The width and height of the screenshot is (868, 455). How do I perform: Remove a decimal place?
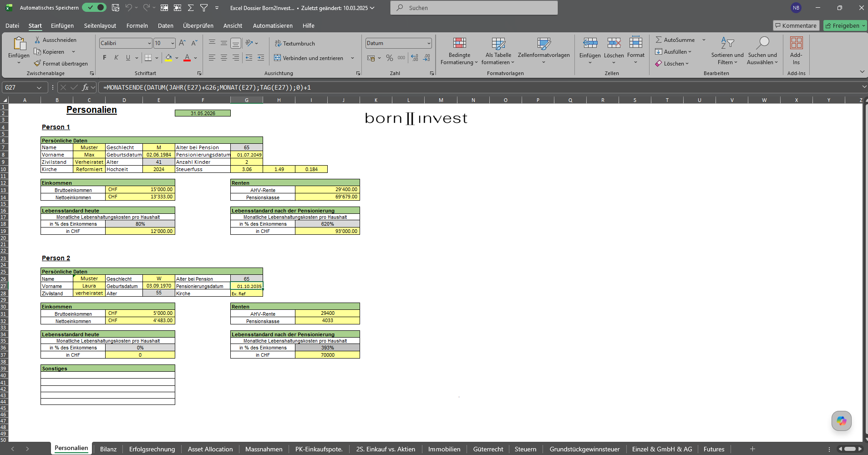coord(426,58)
